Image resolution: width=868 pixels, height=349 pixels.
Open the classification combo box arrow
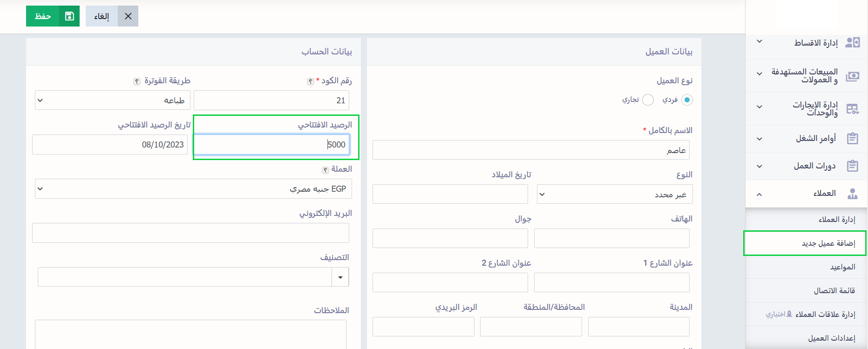pos(340,277)
